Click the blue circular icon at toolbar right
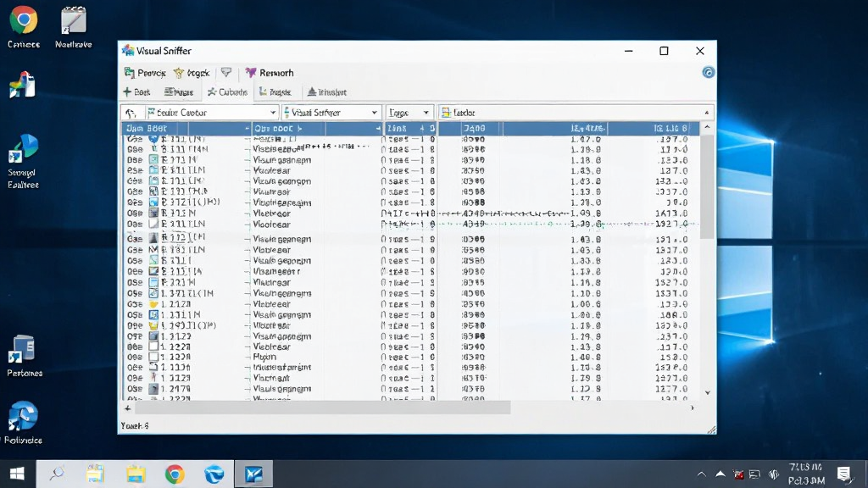Image resolution: width=868 pixels, height=488 pixels. click(708, 73)
